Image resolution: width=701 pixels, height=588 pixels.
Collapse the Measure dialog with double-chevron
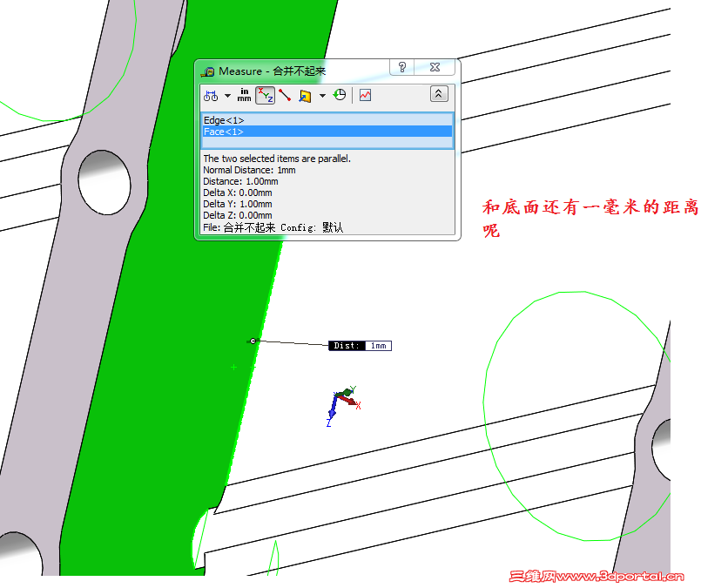439,94
